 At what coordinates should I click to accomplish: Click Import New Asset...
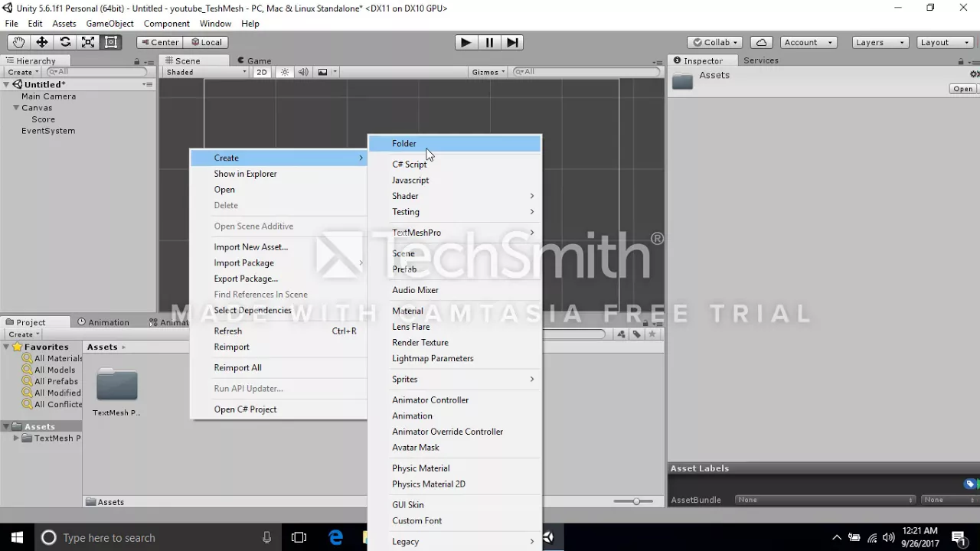tap(279, 247)
